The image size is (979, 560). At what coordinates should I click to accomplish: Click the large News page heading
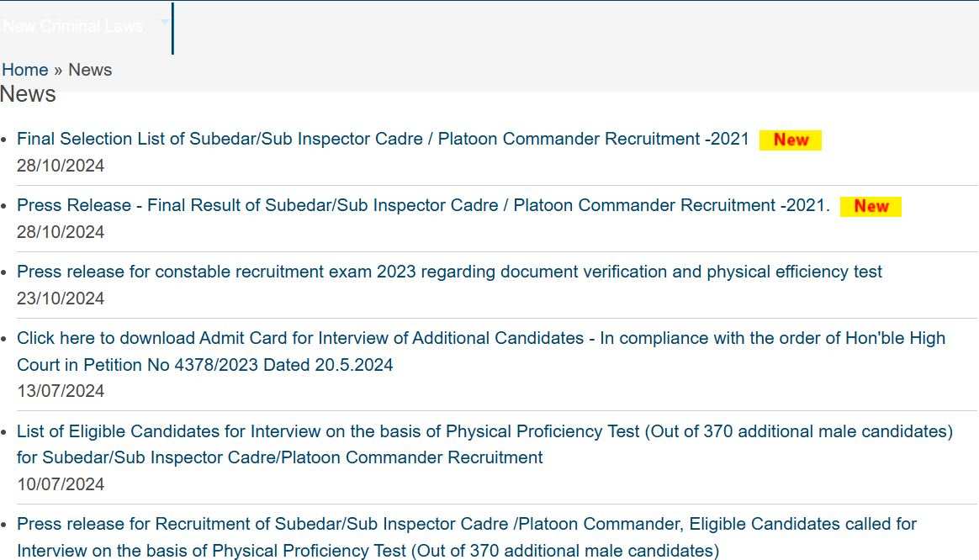pyautogui.click(x=29, y=94)
